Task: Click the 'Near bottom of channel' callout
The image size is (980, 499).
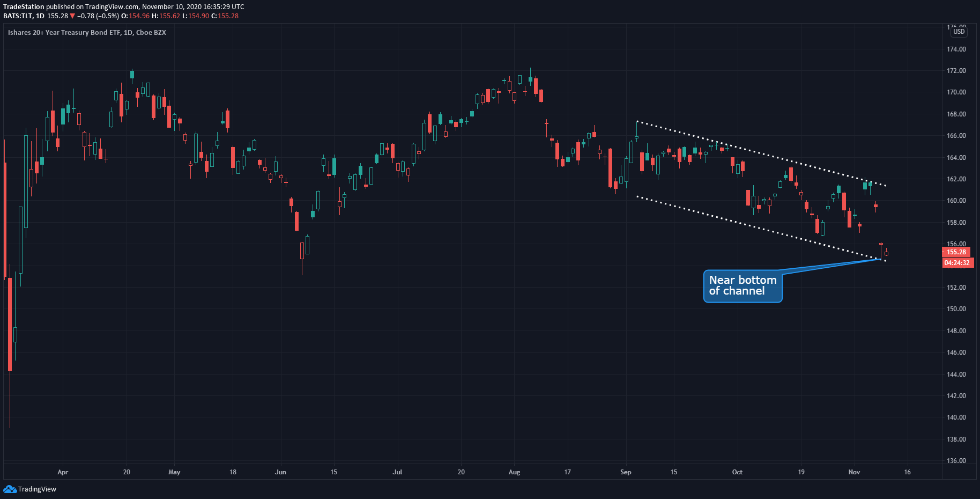Action: click(743, 286)
